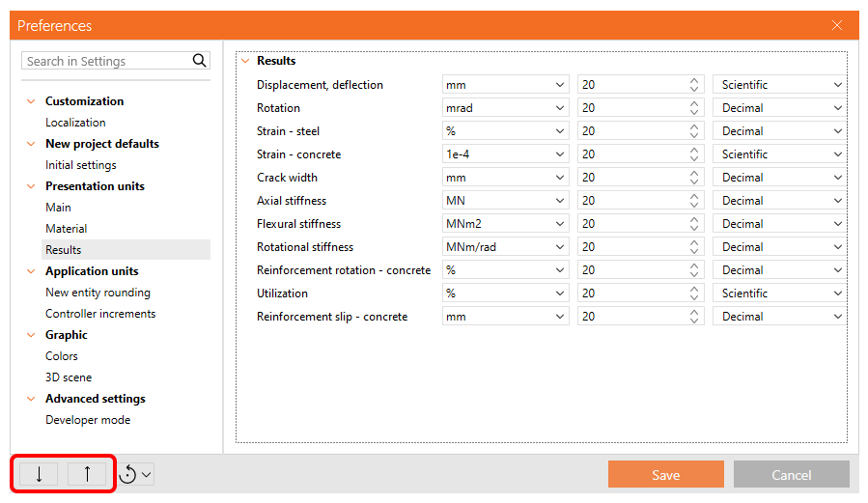This screenshot has width=868, height=503.
Task: Click the Cancel button
Action: tap(791, 474)
